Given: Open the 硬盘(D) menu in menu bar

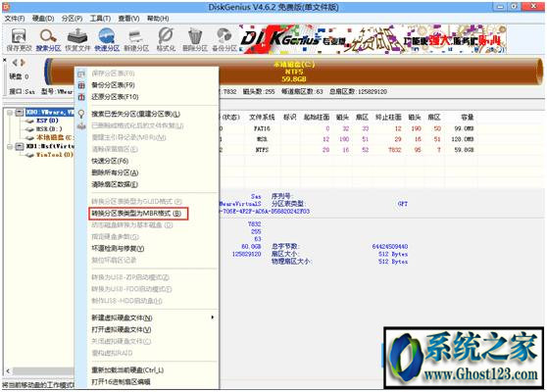Looking at the screenshot, I should point(43,19).
